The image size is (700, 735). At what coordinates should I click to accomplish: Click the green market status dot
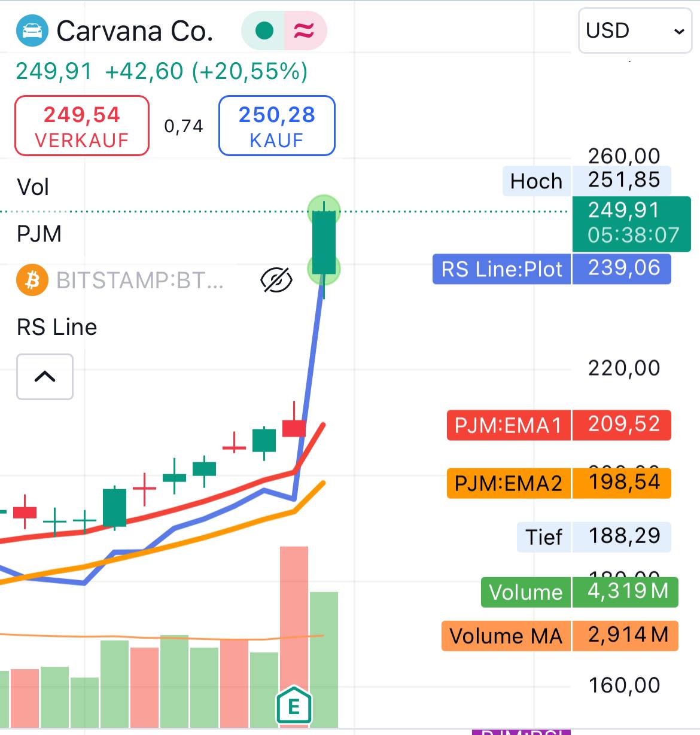[264, 31]
